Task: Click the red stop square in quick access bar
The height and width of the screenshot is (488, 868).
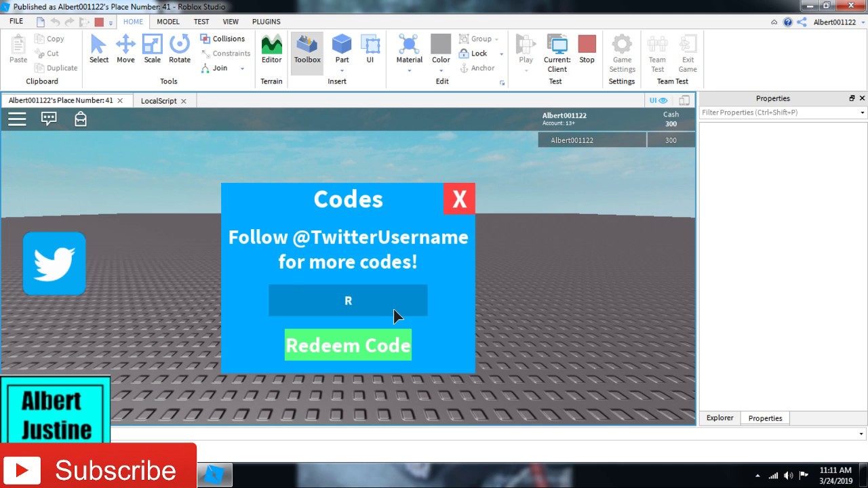Action: pyautogui.click(x=99, y=22)
